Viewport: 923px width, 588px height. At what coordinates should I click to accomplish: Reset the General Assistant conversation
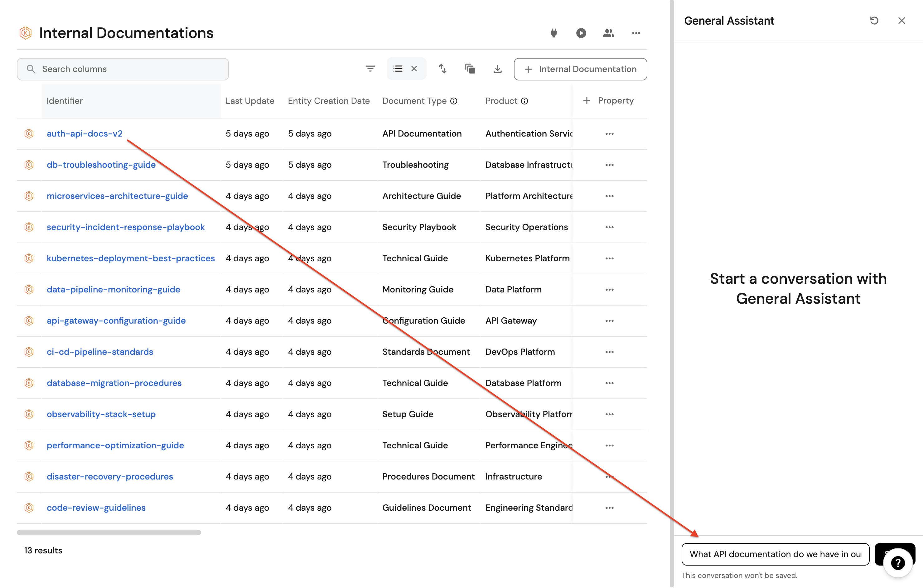(x=874, y=21)
